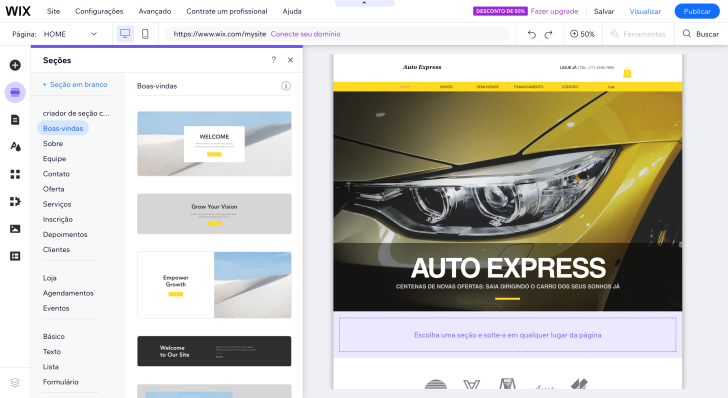
Task: Click the Auto Express logo text on site
Action: point(422,67)
